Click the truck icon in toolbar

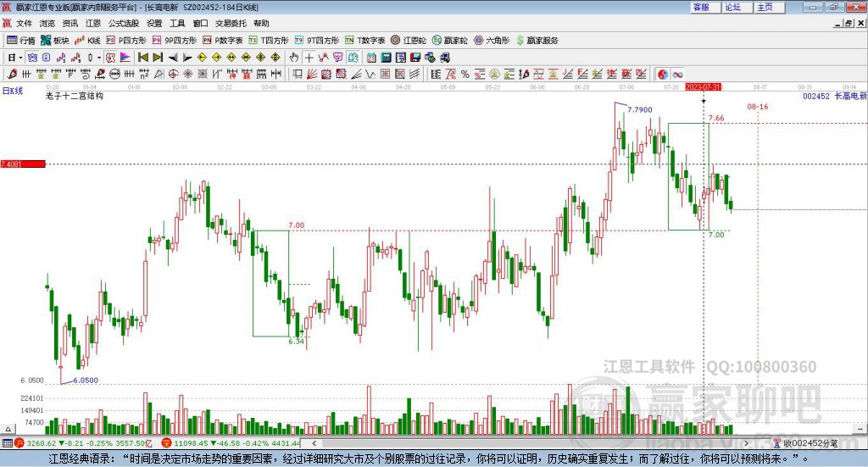444,58
